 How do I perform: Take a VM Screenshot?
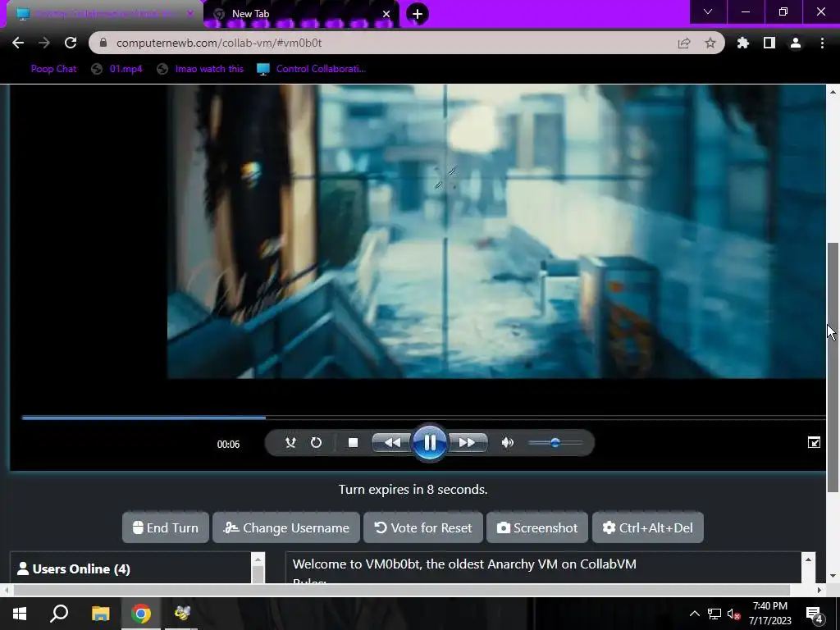[x=537, y=527]
